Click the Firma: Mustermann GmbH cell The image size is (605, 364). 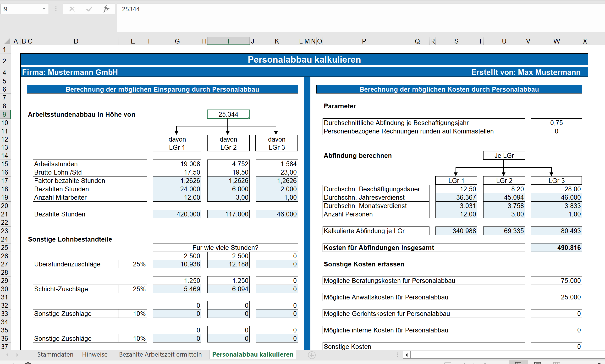coord(70,72)
